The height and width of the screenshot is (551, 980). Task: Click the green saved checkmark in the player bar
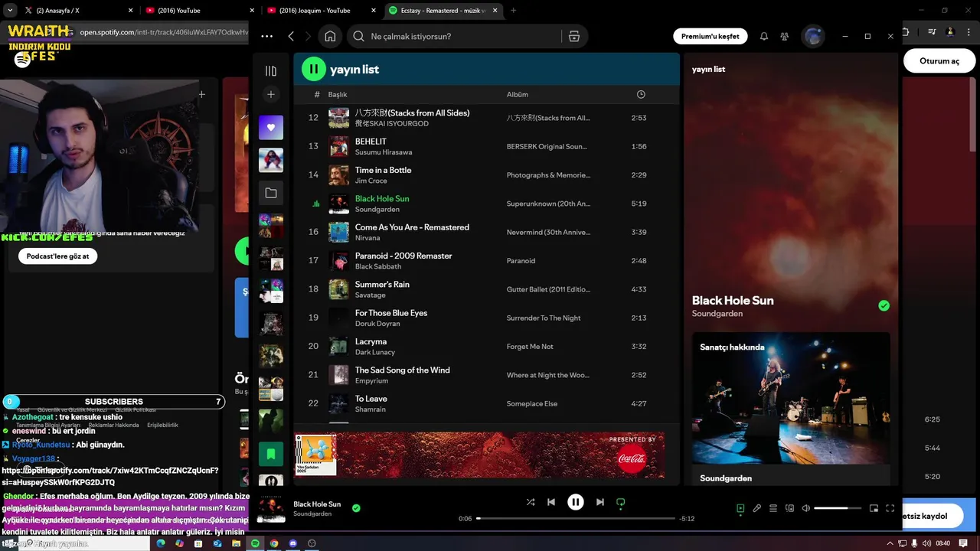click(x=356, y=507)
